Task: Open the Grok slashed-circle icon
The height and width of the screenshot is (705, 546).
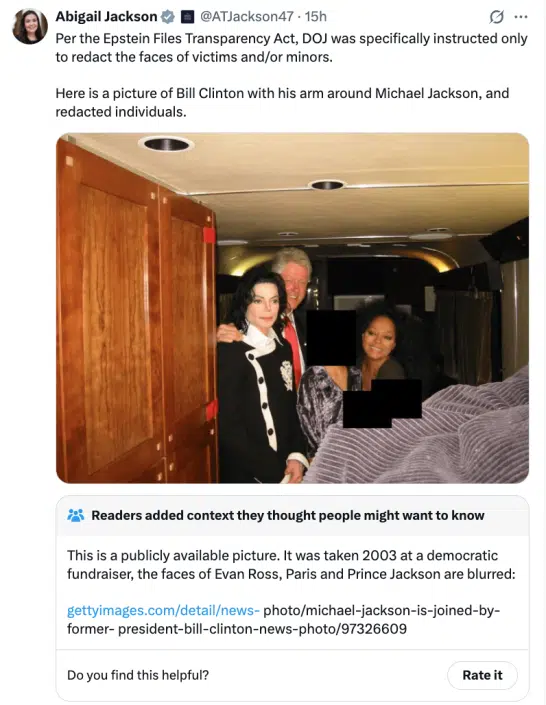Action: (496, 17)
